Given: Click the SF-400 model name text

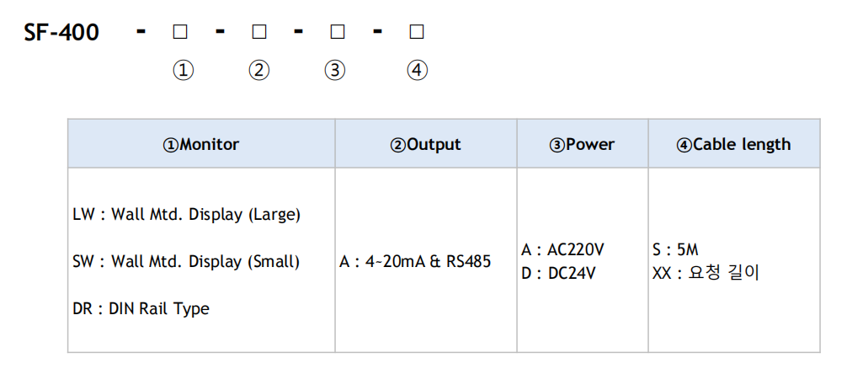Looking at the screenshot, I should pos(63,33).
